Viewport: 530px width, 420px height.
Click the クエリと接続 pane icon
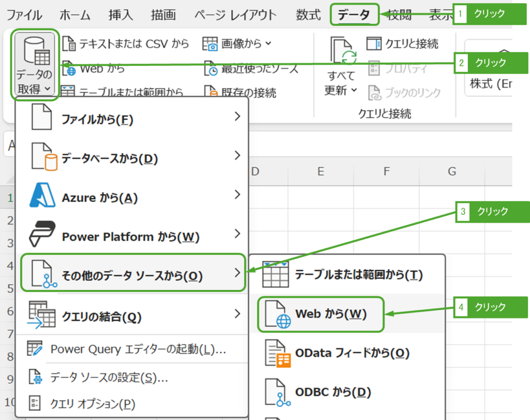tap(374, 44)
